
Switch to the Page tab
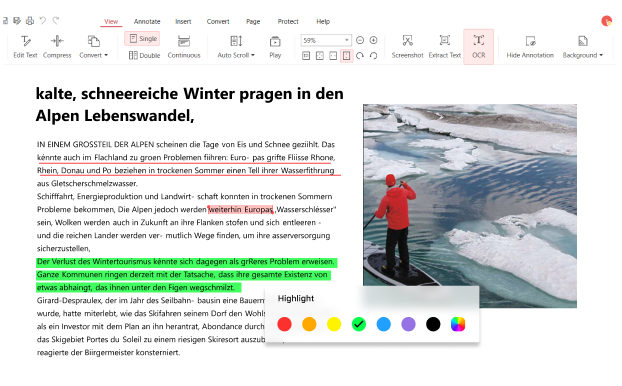(x=253, y=21)
